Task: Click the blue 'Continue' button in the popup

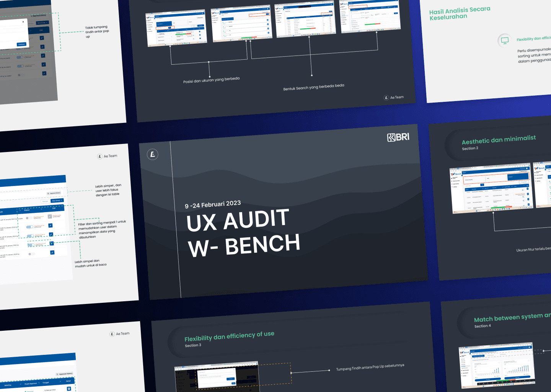Action: click(x=21, y=44)
